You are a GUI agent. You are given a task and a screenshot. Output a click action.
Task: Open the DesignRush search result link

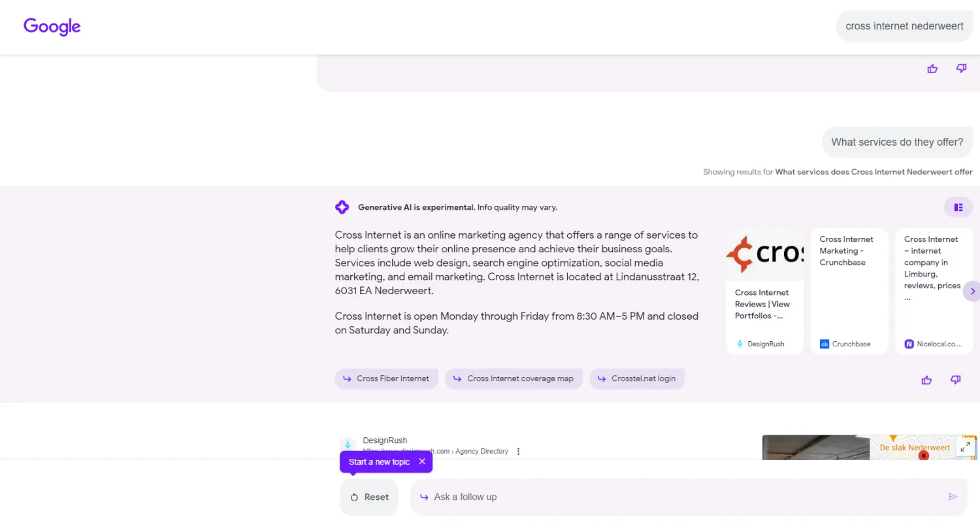click(x=385, y=441)
